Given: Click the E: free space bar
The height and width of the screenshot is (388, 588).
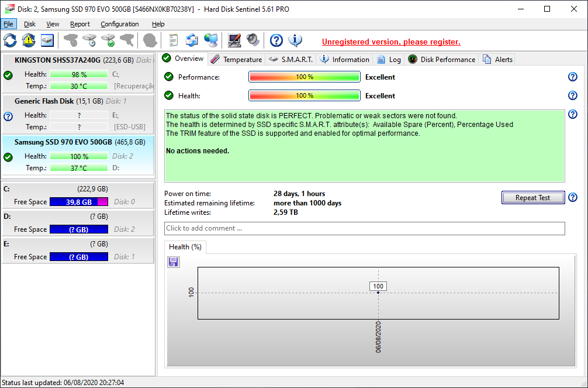Looking at the screenshot, I should point(79,257).
